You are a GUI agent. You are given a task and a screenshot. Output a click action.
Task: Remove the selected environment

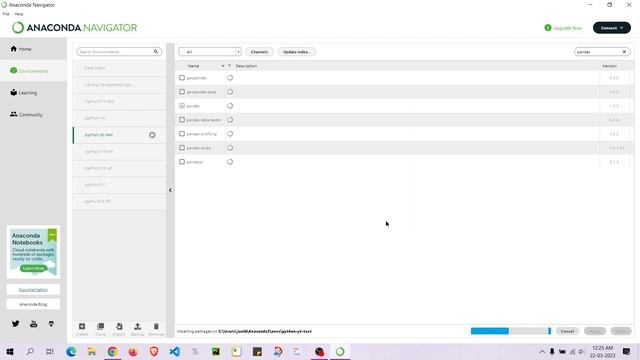pyautogui.click(x=156, y=329)
